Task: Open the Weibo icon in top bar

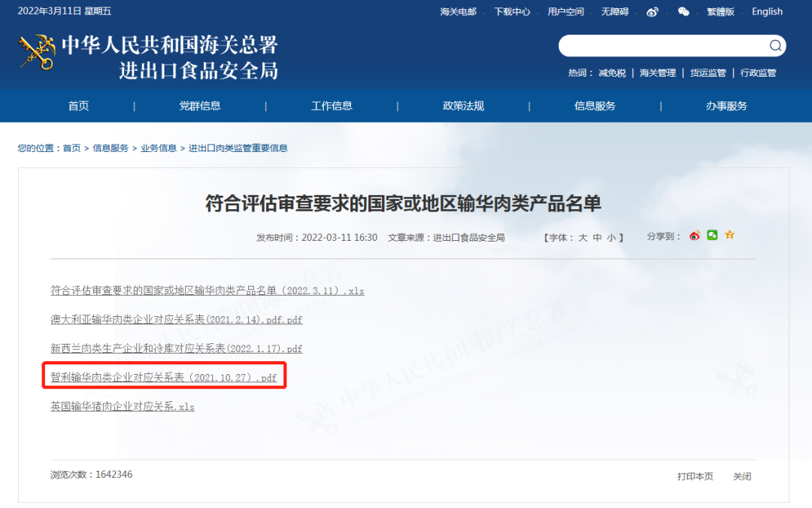Action: (x=653, y=11)
